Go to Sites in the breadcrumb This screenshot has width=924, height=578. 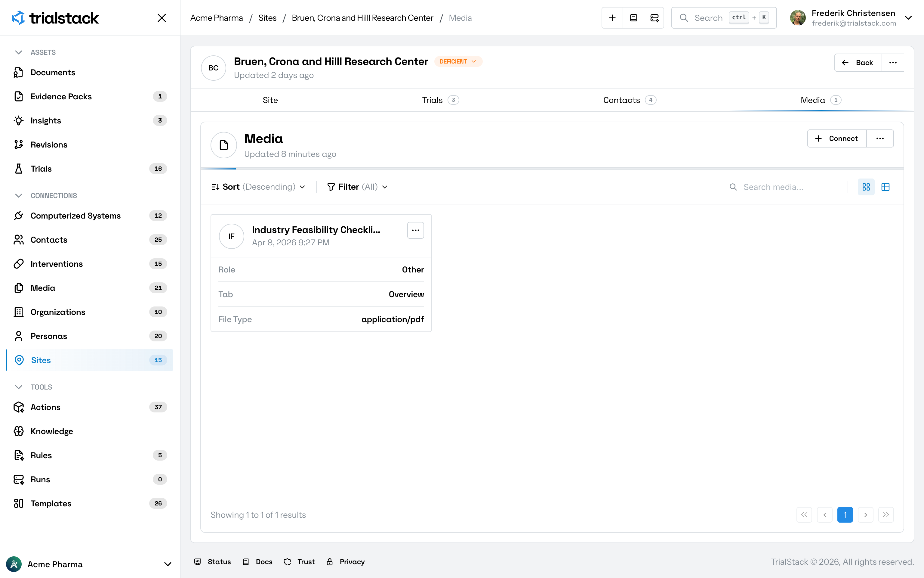(267, 18)
